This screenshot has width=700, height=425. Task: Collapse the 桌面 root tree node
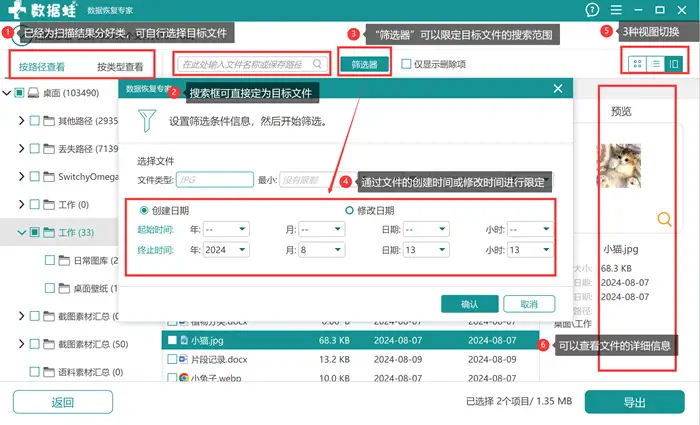[6, 93]
